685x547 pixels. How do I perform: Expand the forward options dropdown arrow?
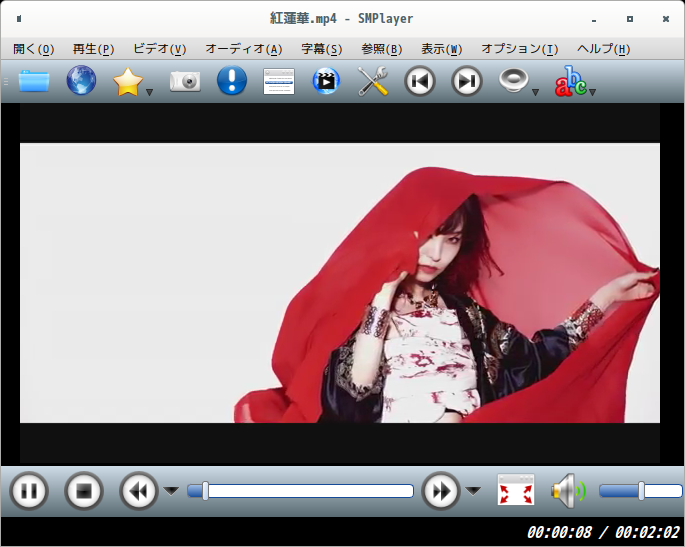473,491
